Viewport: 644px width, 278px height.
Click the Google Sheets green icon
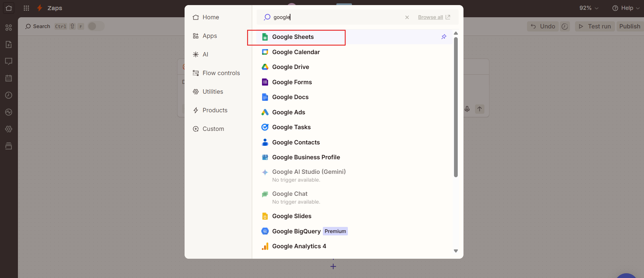point(265,37)
